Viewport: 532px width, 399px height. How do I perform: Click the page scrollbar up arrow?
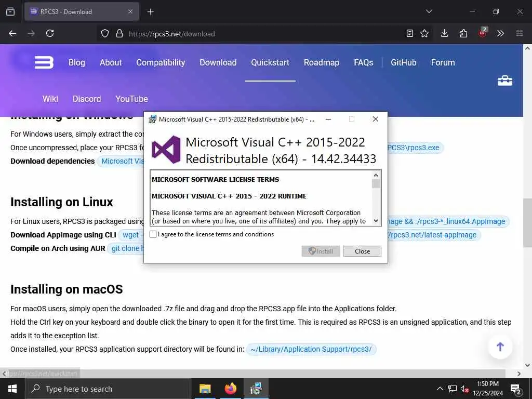(527, 48)
